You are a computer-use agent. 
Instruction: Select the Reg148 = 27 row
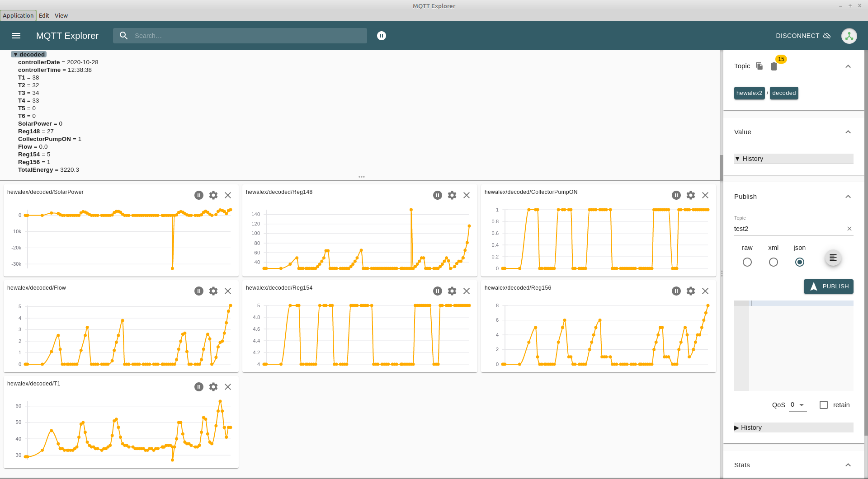tap(36, 131)
